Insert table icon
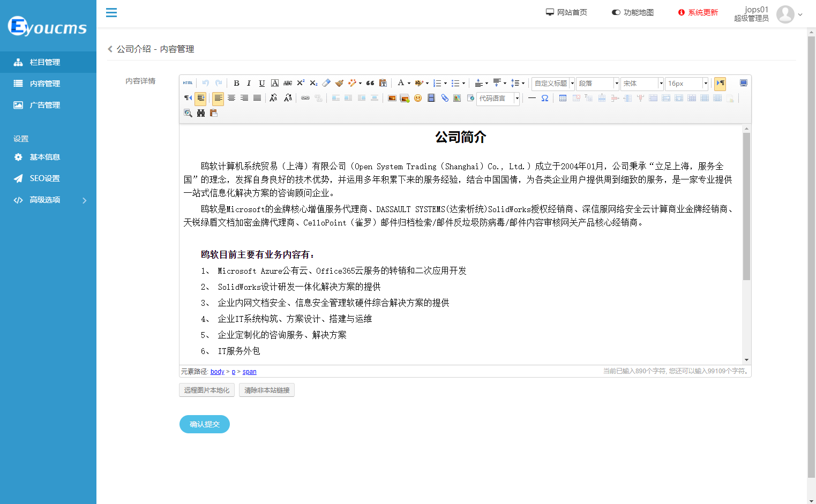816x504 pixels. coord(563,98)
